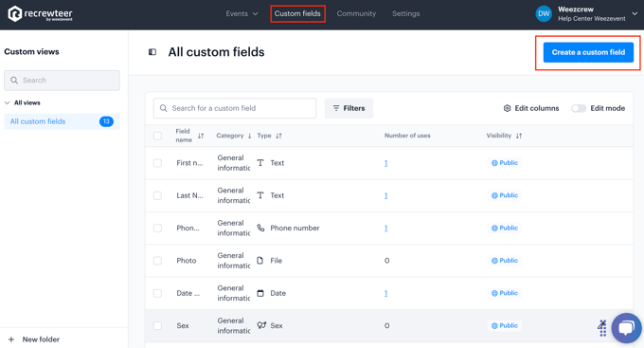644x348 pixels.
Task: Open the chat support bubble
Action: 626,328
